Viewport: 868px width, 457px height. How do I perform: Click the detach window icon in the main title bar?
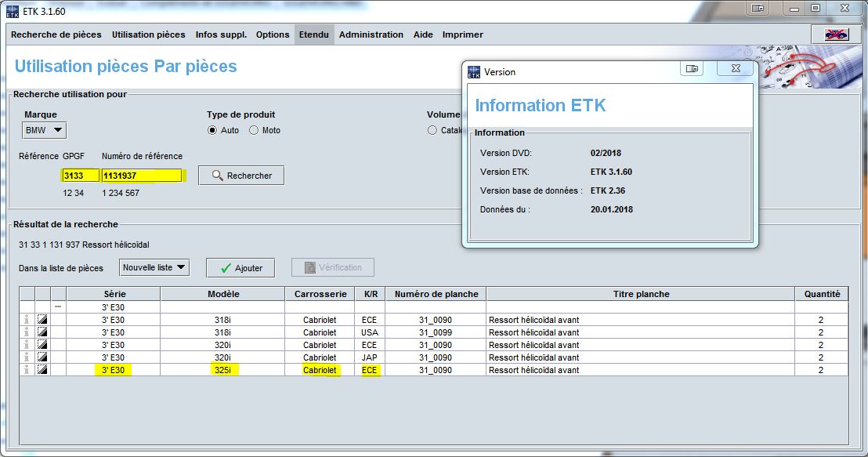coord(758,9)
